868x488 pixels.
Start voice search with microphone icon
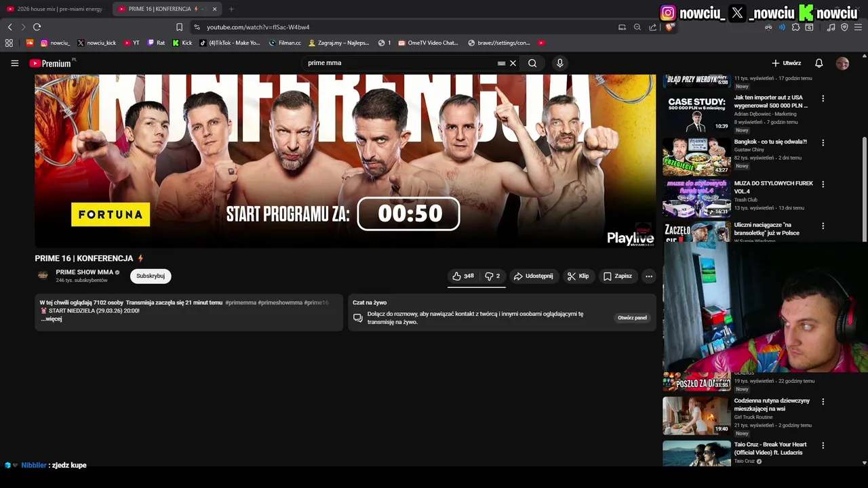click(x=559, y=63)
